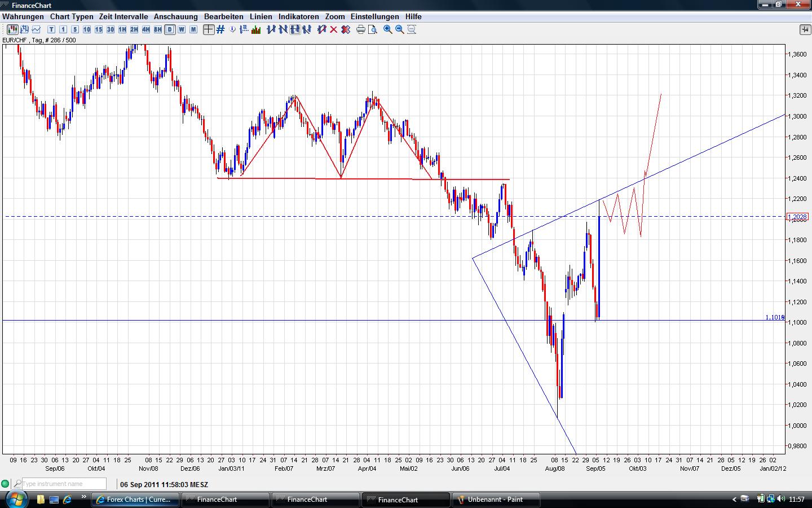Screen dimensions: 812x508
Task: Open the Bearbeiten menu
Action: point(224,16)
